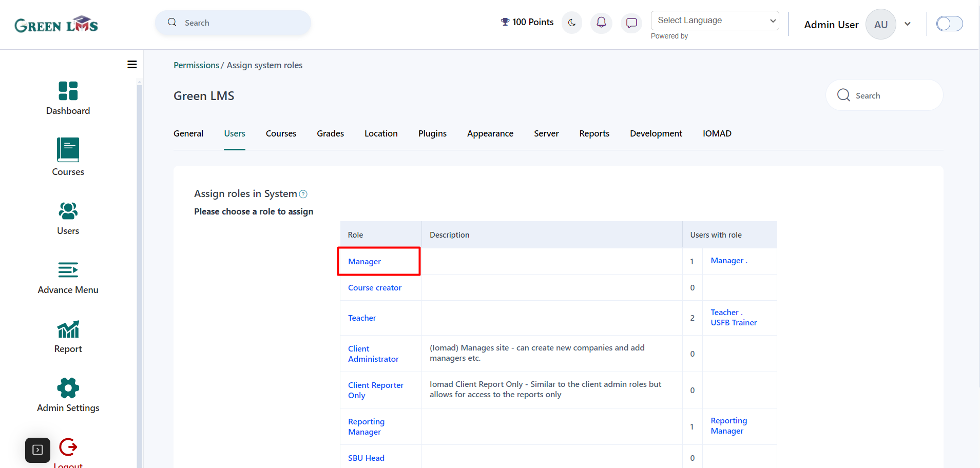980x468 pixels.
Task: Open the Report chart icon
Action: tap(68, 329)
